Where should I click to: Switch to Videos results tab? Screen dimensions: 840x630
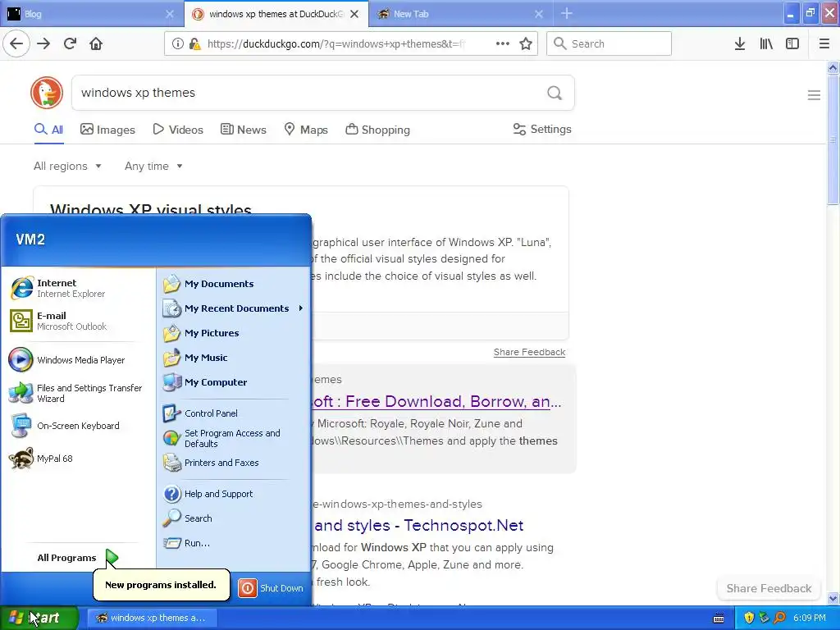[x=178, y=130]
